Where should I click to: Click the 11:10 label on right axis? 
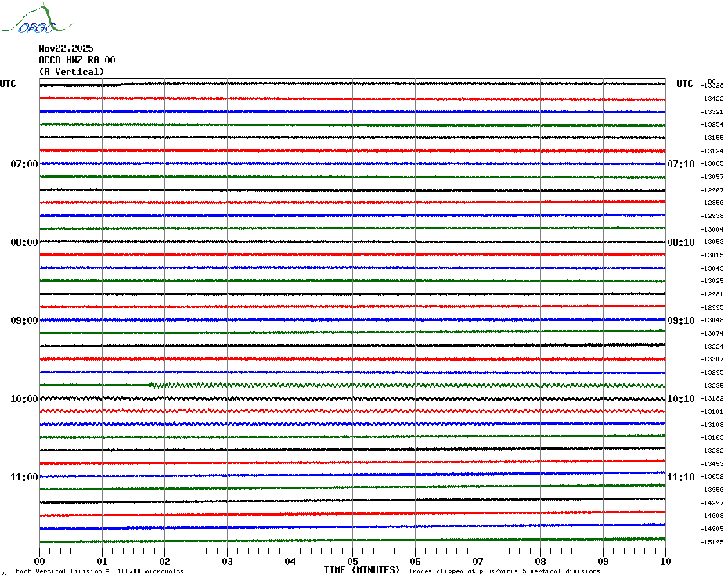pyautogui.click(x=679, y=477)
